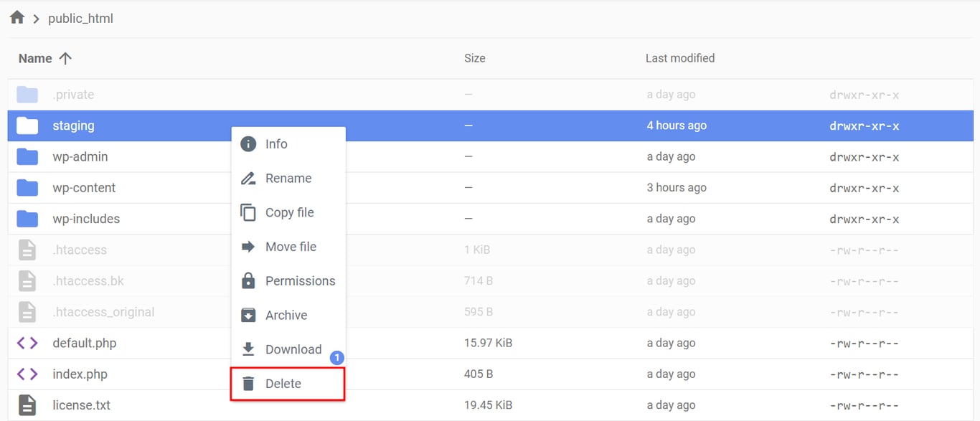Click the Download count badge
Image resolution: width=980 pixels, height=421 pixels.
tap(336, 357)
